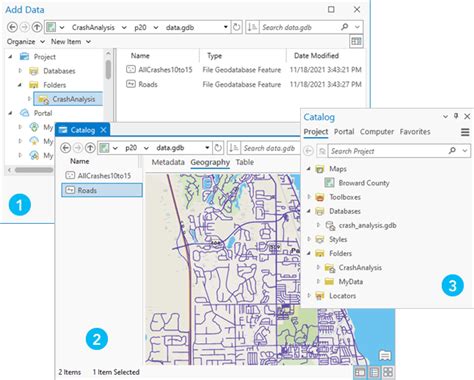Select Portal tab in Catalog pane
The width and height of the screenshot is (474, 380).
click(344, 132)
